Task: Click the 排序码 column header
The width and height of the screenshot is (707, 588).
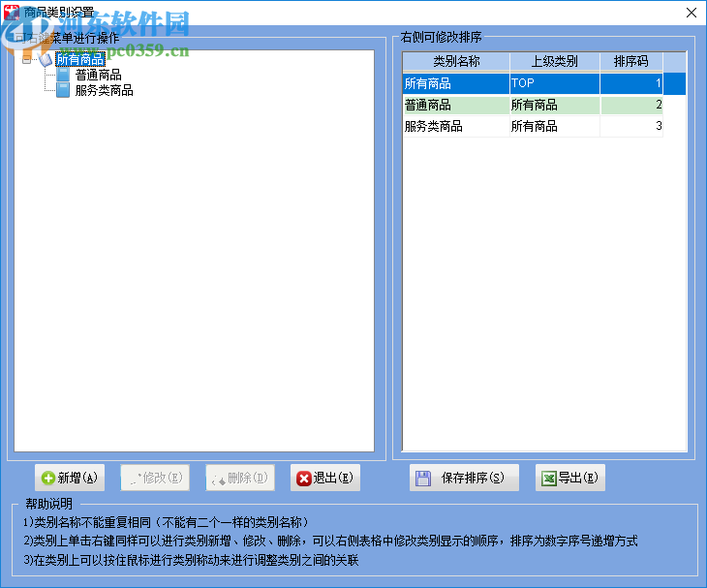Action: pyautogui.click(x=631, y=61)
